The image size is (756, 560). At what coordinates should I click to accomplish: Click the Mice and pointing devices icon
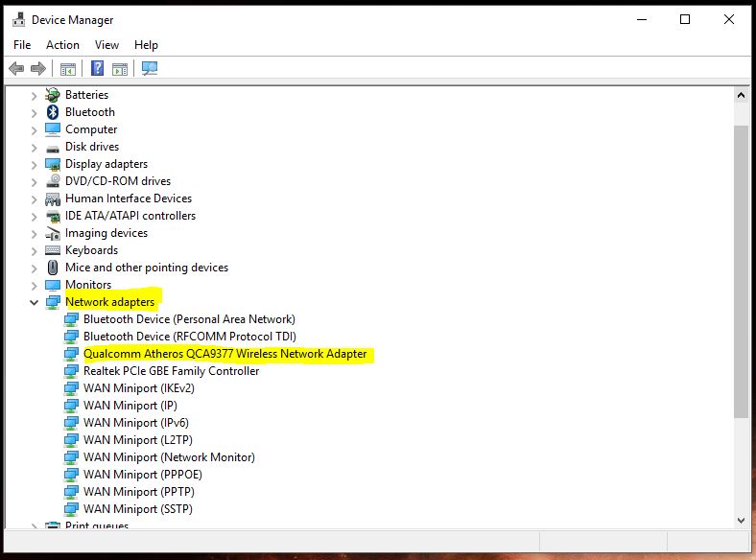coord(53,268)
